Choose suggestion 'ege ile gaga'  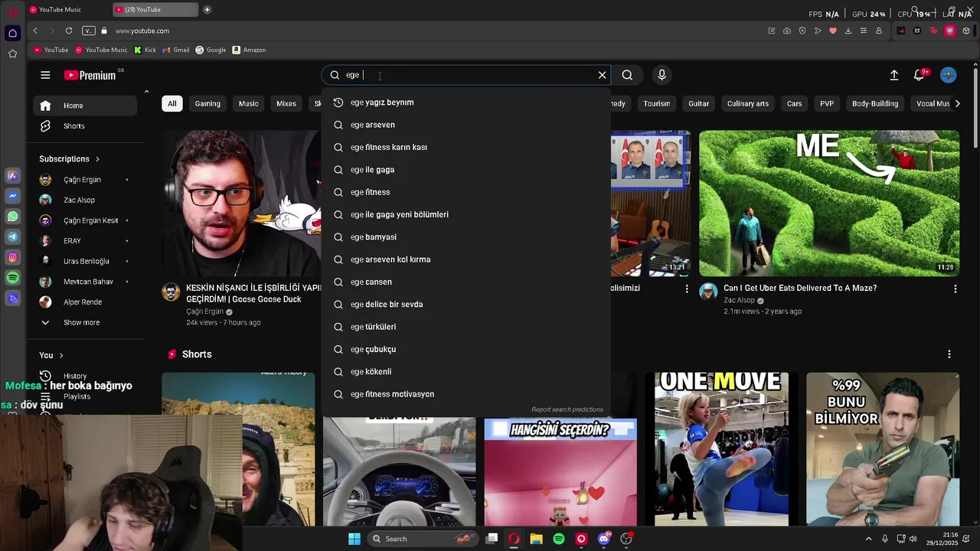tap(465, 170)
